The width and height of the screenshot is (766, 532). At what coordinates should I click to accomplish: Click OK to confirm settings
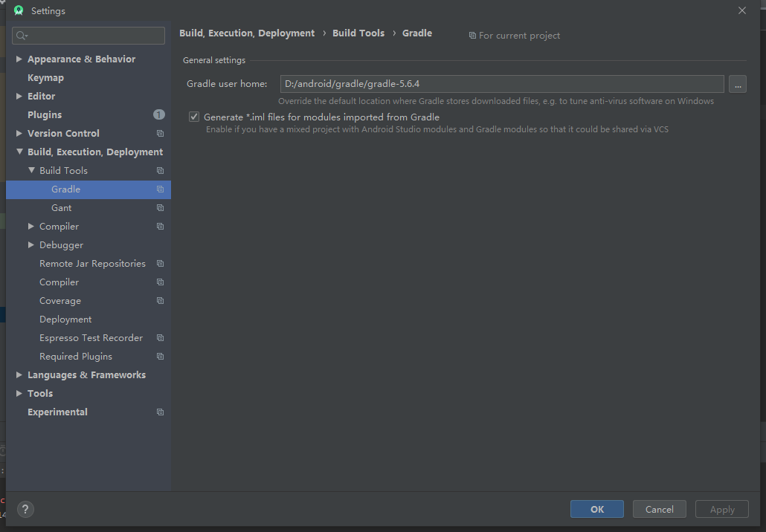pyautogui.click(x=597, y=509)
